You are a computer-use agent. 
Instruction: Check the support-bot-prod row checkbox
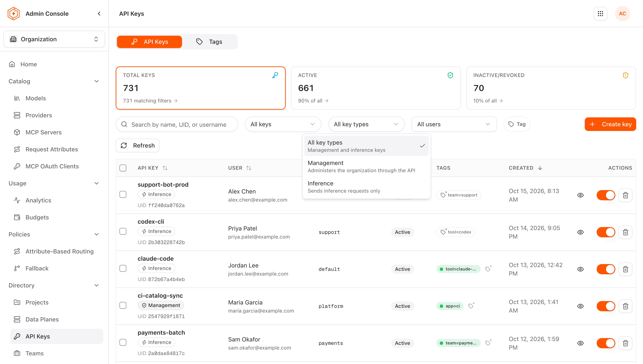point(123,195)
